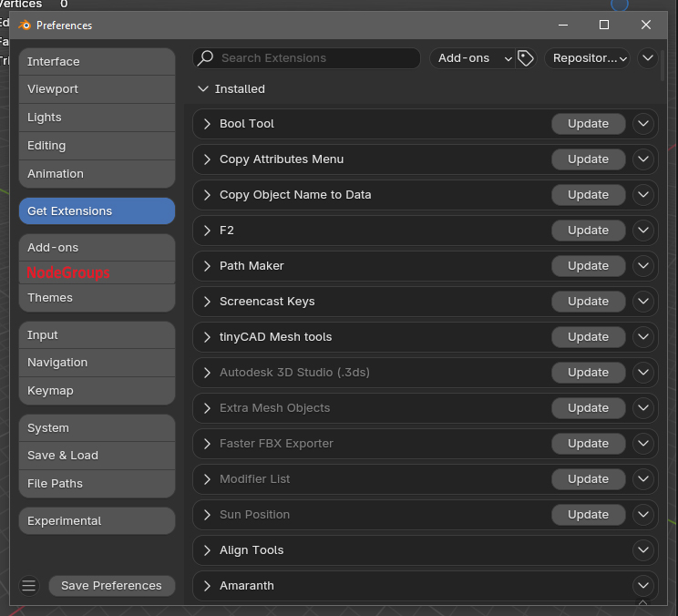Expand the Copy Attributes Menu entry
Screen dimensions: 678x616
click(x=207, y=159)
